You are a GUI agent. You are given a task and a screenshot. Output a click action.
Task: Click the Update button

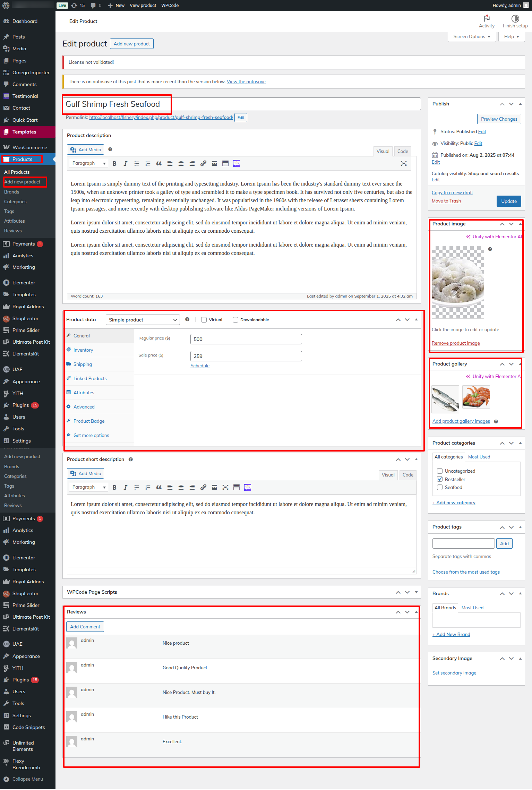pyautogui.click(x=508, y=201)
